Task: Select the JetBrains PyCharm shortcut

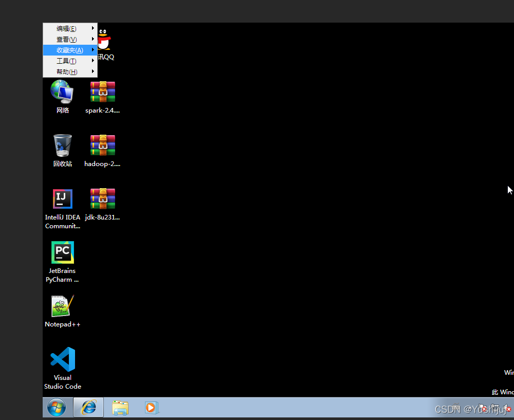Action: click(x=62, y=262)
